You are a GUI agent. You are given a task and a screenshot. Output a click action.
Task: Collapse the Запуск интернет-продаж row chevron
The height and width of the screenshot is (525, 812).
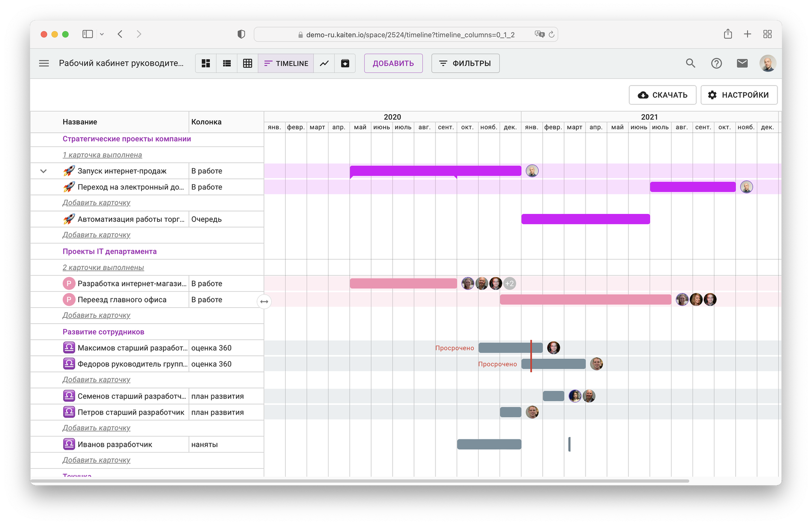click(x=43, y=171)
